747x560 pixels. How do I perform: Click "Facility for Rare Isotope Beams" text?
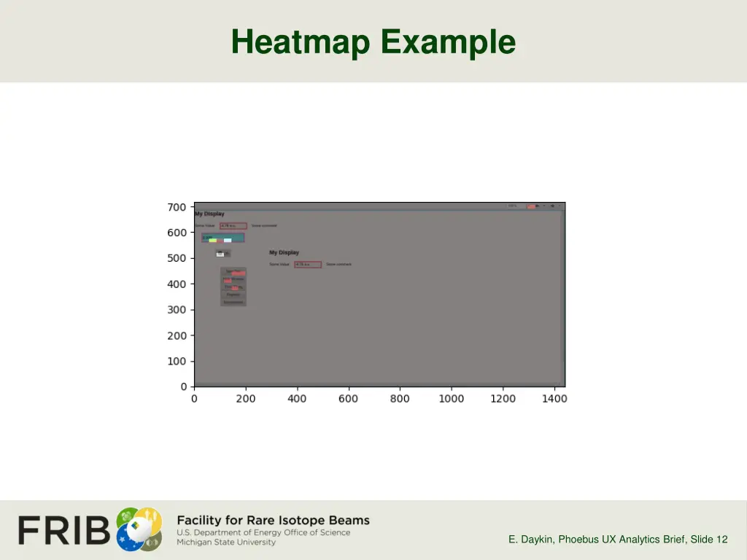[x=273, y=520]
